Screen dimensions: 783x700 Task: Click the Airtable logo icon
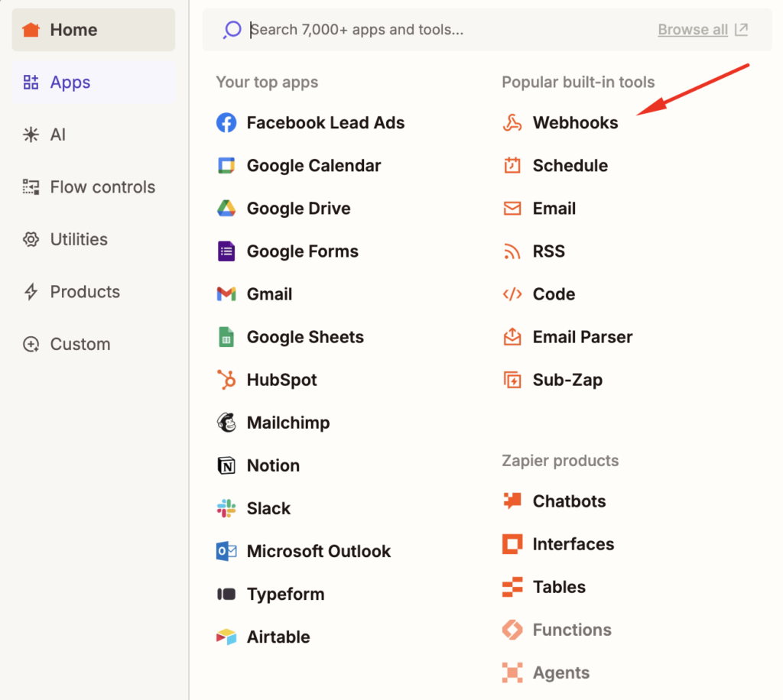point(226,637)
